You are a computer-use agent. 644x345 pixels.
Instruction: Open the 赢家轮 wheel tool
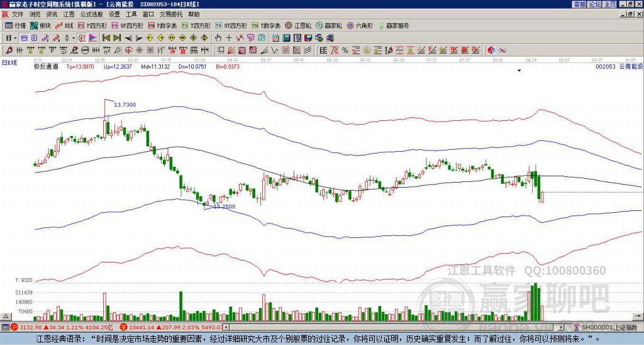click(x=329, y=25)
